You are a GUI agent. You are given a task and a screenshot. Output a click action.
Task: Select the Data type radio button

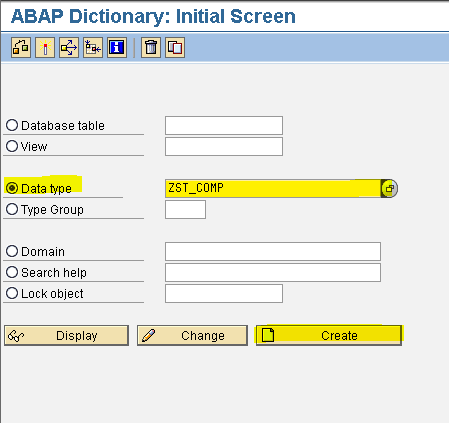pos(12,188)
